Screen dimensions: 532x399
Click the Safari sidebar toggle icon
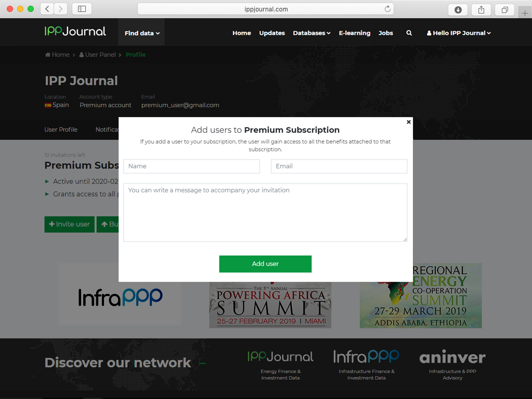(x=82, y=9)
